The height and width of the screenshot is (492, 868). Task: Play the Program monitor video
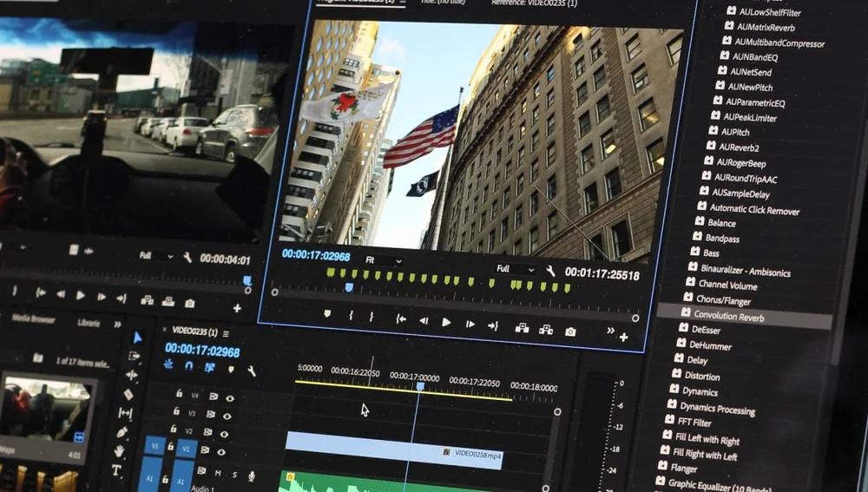tap(446, 322)
